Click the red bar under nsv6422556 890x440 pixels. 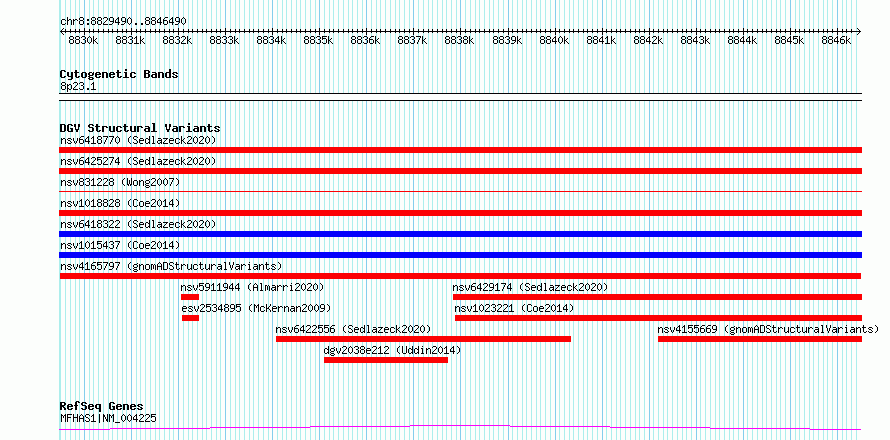(423, 339)
